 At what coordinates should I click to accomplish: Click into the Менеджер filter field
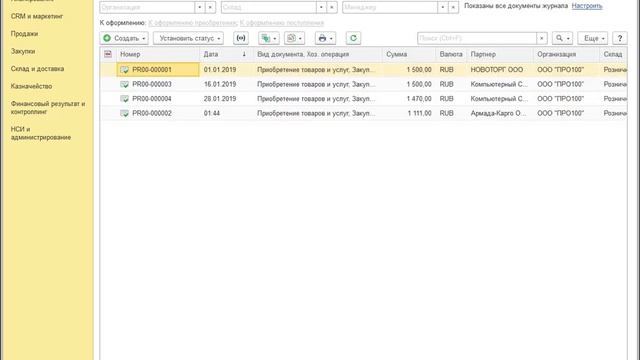pyautogui.click(x=390, y=7)
